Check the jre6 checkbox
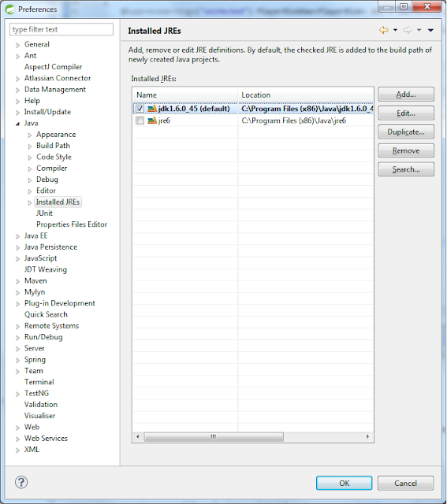The width and height of the screenshot is (447, 504). pos(140,120)
